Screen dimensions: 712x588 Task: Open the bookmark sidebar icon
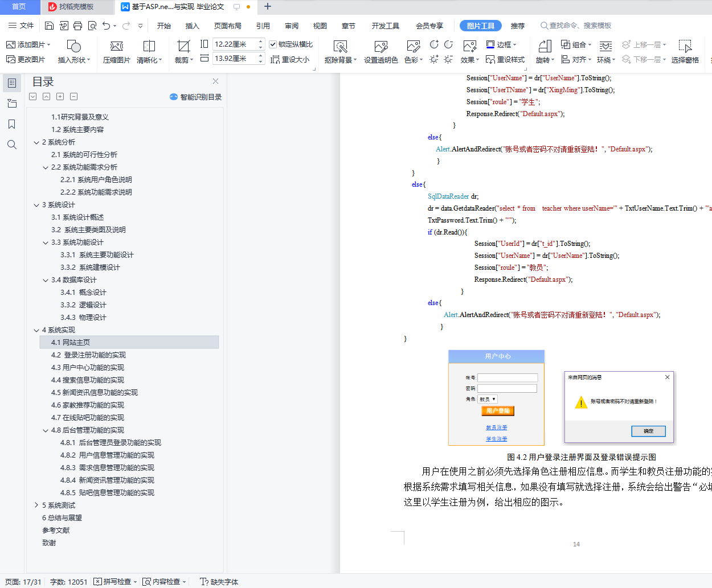(x=12, y=124)
